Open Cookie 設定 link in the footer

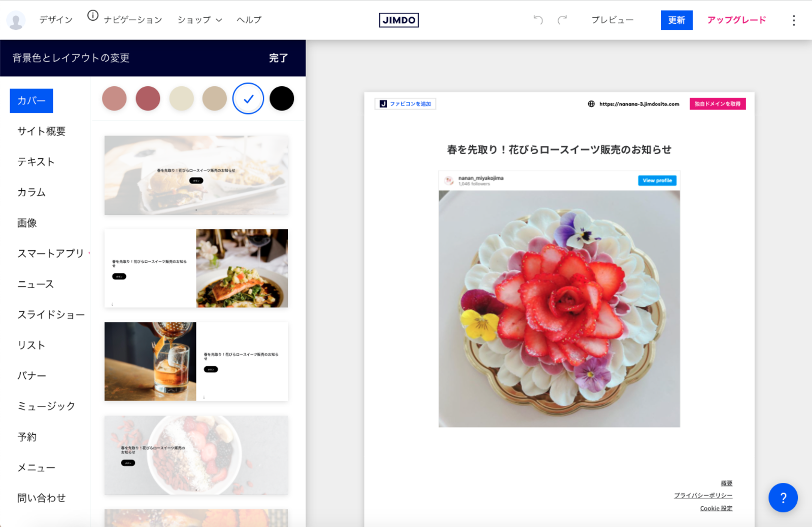pyautogui.click(x=716, y=508)
